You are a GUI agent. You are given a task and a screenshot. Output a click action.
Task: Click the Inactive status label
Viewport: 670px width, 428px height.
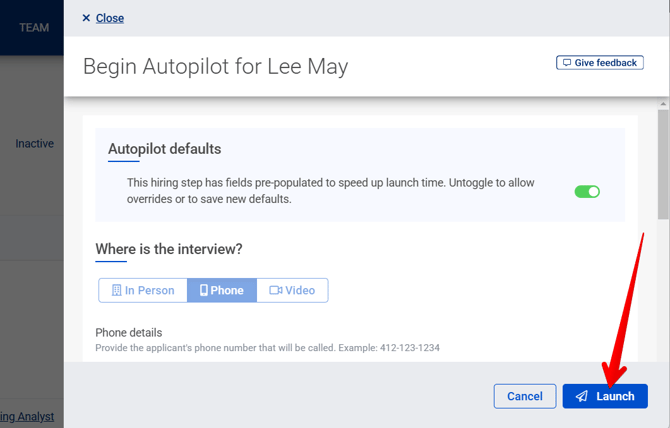click(x=34, y=144)
